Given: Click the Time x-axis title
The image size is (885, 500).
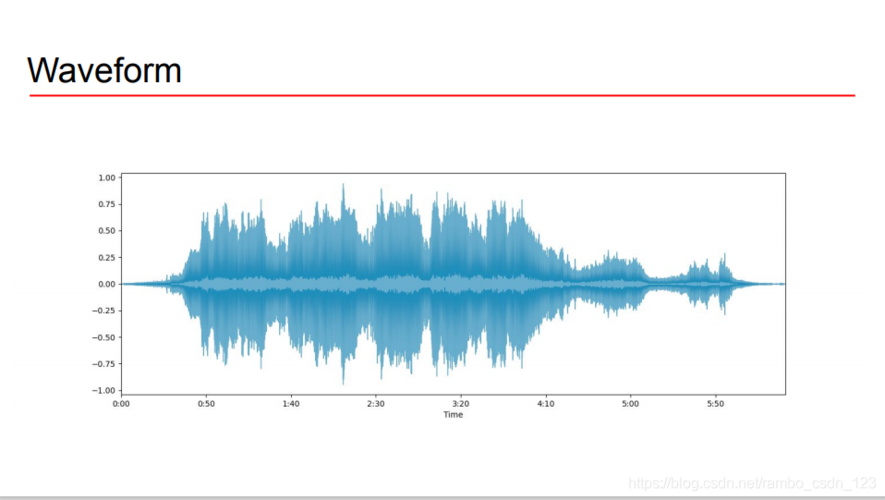Looking at the screenshot, I should pyautogui.click(x=453, y=415).
